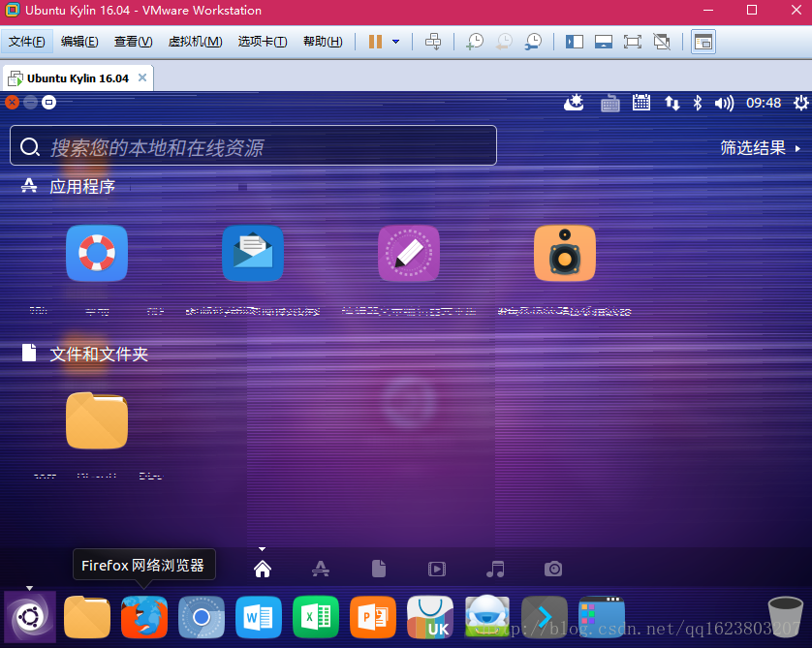This screenshot has width=812, height=648.
Task: Switch to the Video lens in the Dash
Action: (437, 569)
